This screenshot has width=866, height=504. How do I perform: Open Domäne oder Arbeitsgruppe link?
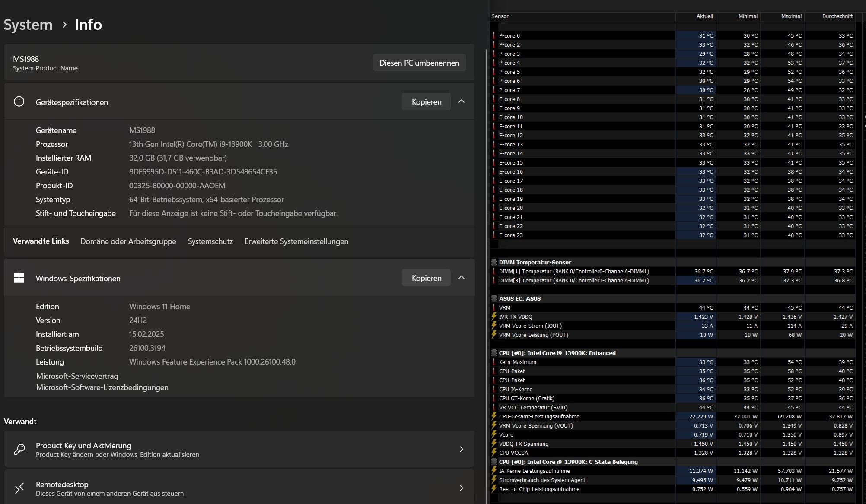128,241
